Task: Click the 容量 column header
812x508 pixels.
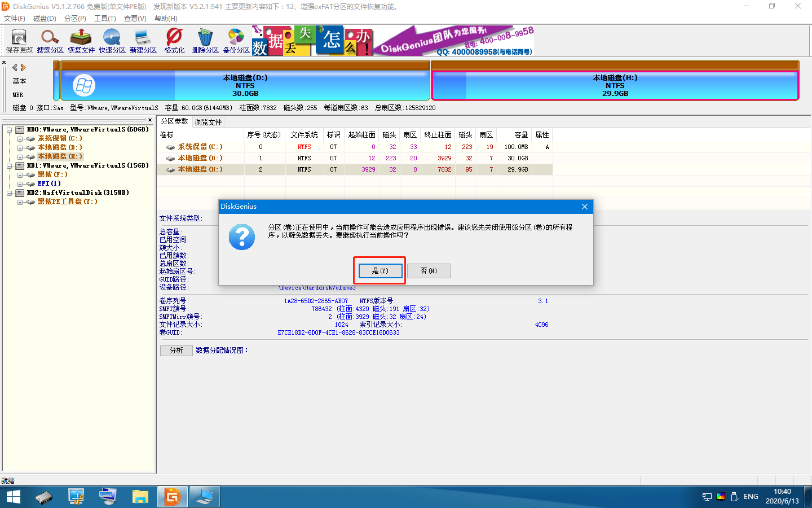Action: point(514,135)
